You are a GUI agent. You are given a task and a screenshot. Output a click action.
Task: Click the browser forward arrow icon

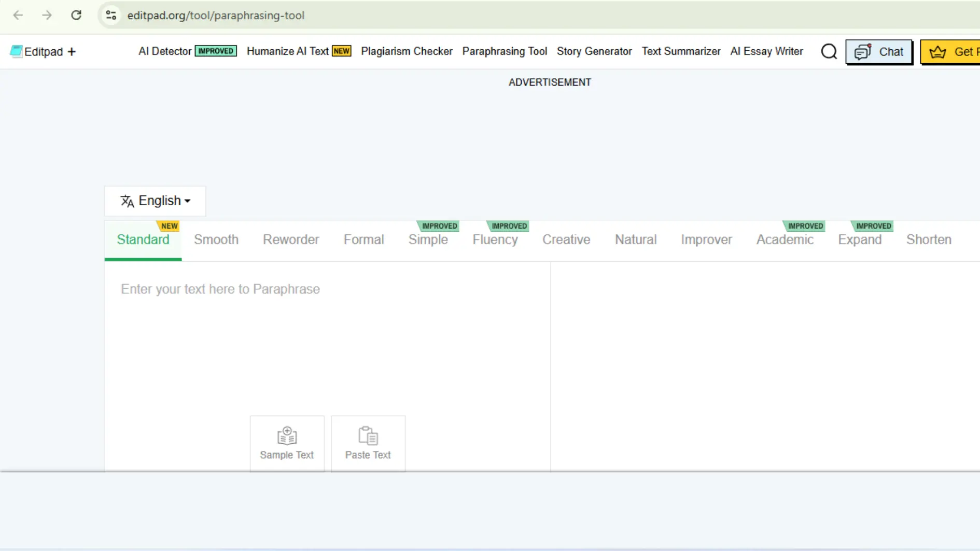coord(47,15)
